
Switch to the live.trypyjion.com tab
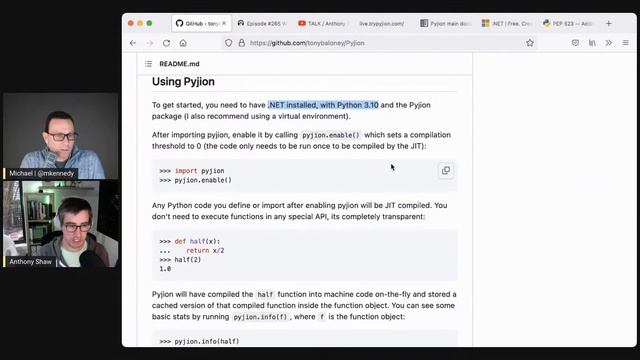[382, 24]
